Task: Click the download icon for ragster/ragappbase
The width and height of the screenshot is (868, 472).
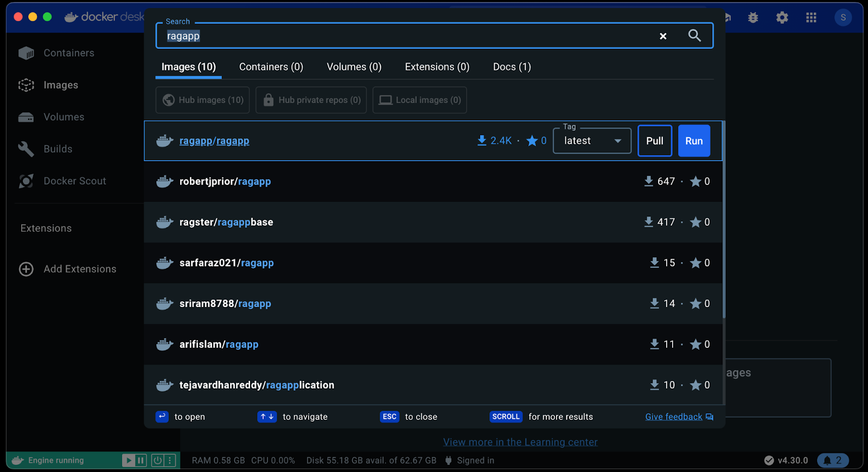Action: pyautogui.click(x=648, y=222)
